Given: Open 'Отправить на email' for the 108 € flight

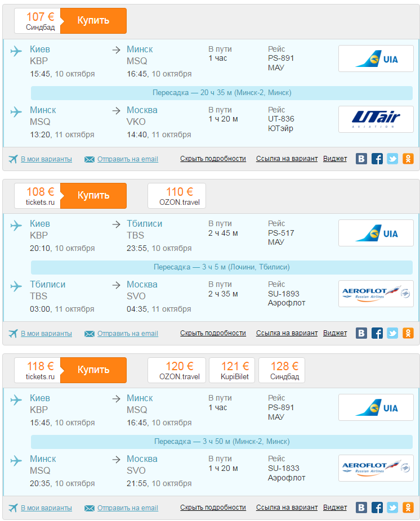Looking at the screenshot, I should (x=127, y=333).
